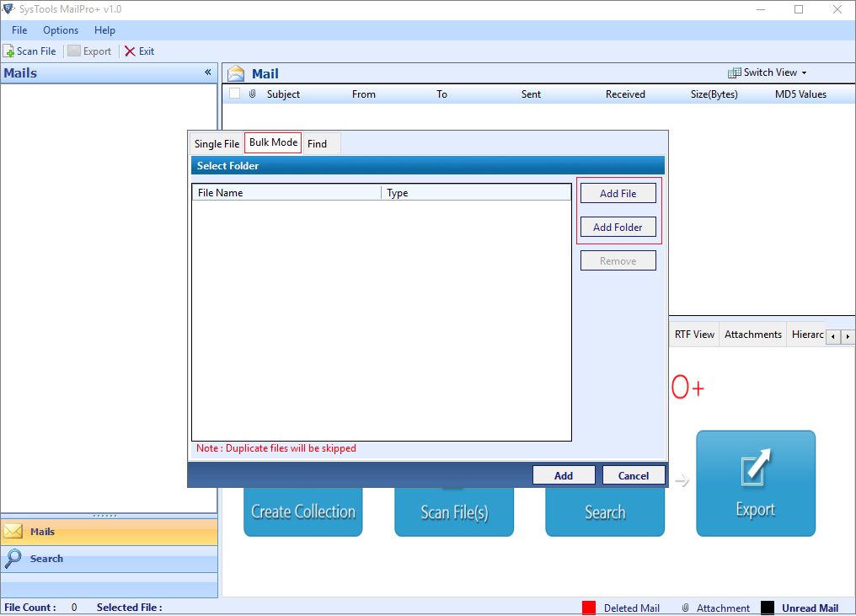The image size is (856, 616).
Task: Click the Add Folder button
Action: (x=618, y=228)
